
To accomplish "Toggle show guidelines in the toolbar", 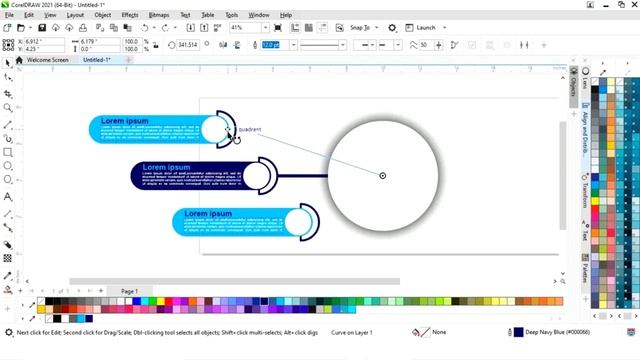I will pyautogui.click(x=322, y=28).
